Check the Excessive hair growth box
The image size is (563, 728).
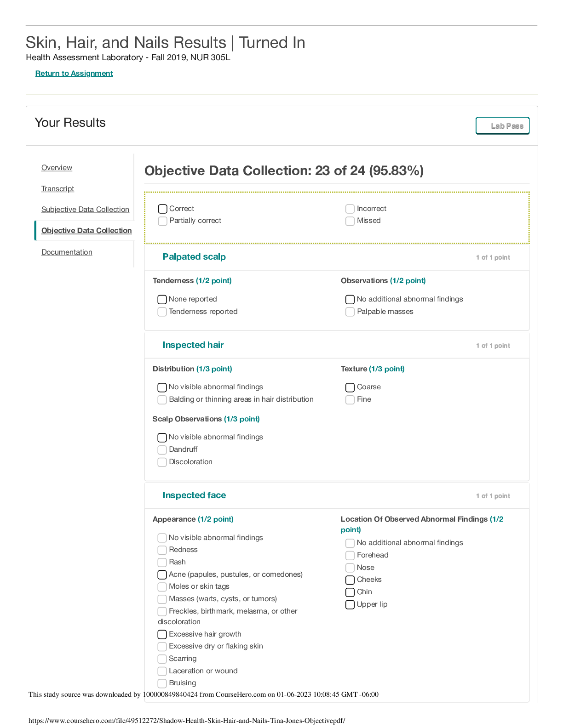[x=162, y=635]
